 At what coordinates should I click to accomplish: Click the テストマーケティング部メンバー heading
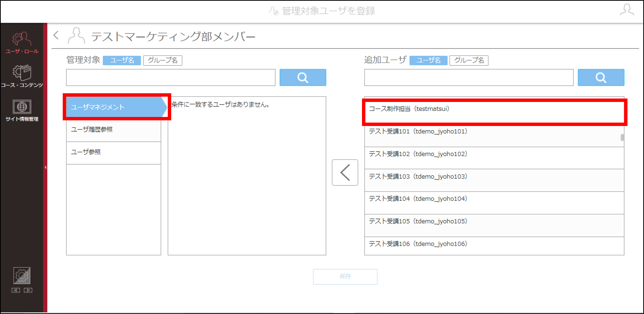click(173, 36)
